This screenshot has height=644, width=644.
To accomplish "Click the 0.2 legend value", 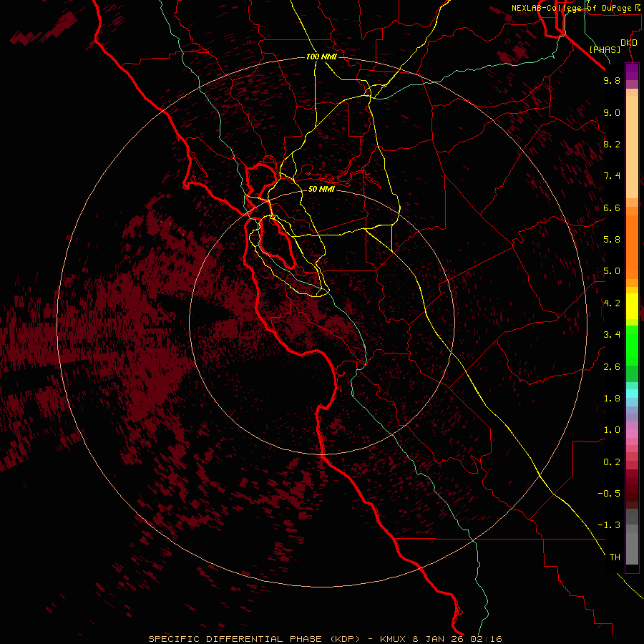I will coord(612,462).
